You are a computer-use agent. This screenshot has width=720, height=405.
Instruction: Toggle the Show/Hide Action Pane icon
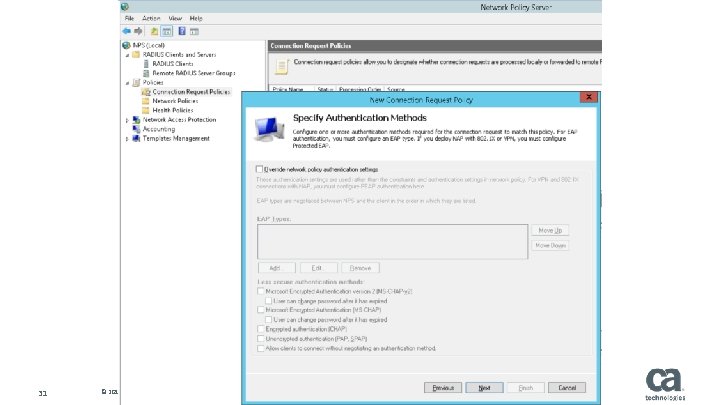(194, 31)
